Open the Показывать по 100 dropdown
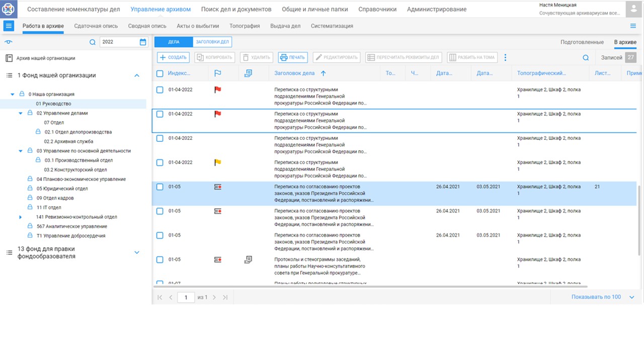This screenshot has width=644, height=362. [632, 297]
